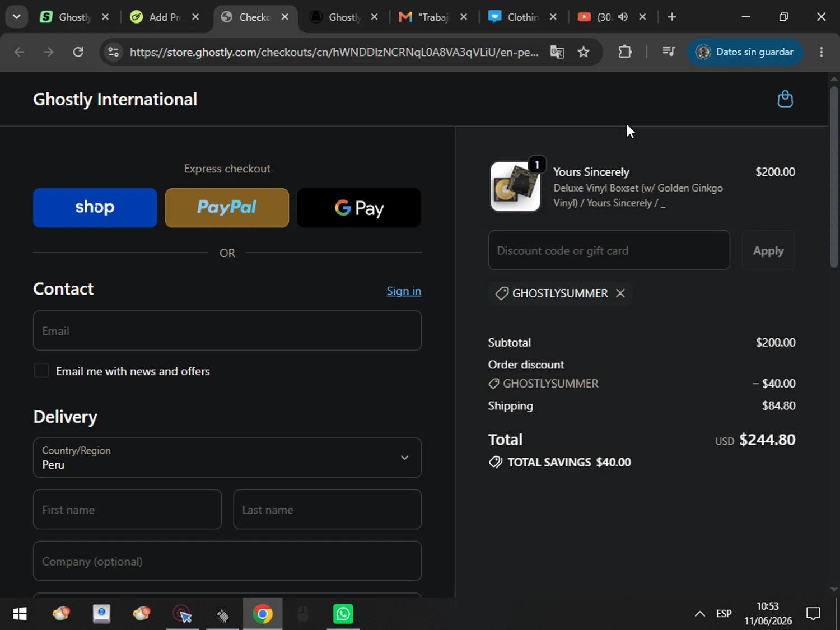
Task: Open Chrome's three-dot menu
Action: coord(821,52)
